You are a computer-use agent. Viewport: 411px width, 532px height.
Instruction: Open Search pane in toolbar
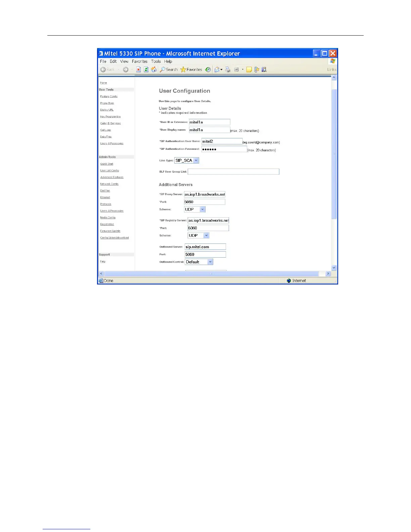pyautogui.click(x=169, y=70)
